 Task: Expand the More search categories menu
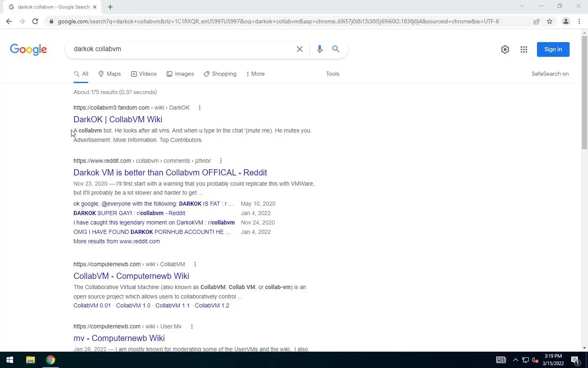coord(256,74)
